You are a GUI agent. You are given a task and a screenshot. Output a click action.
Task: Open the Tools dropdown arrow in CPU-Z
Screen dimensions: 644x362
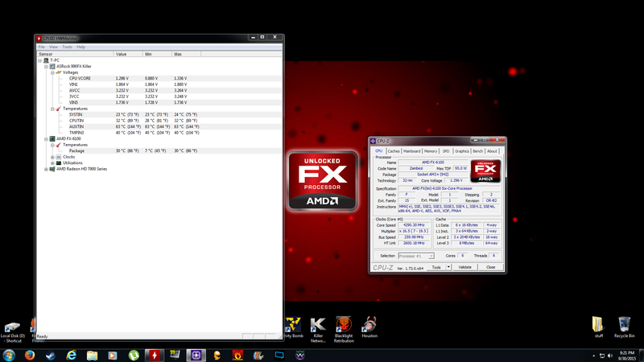pyautogui.click(x=448, y=267)
